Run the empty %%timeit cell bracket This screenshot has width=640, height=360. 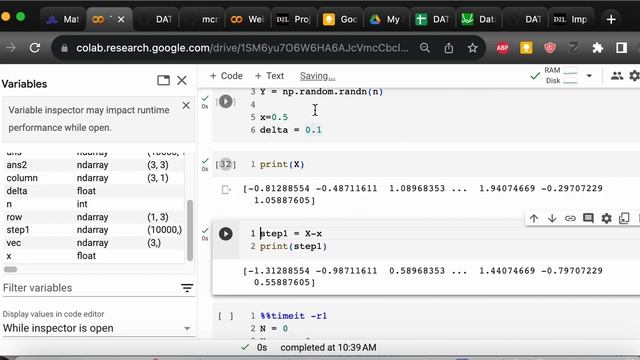(x=226, y=316)
